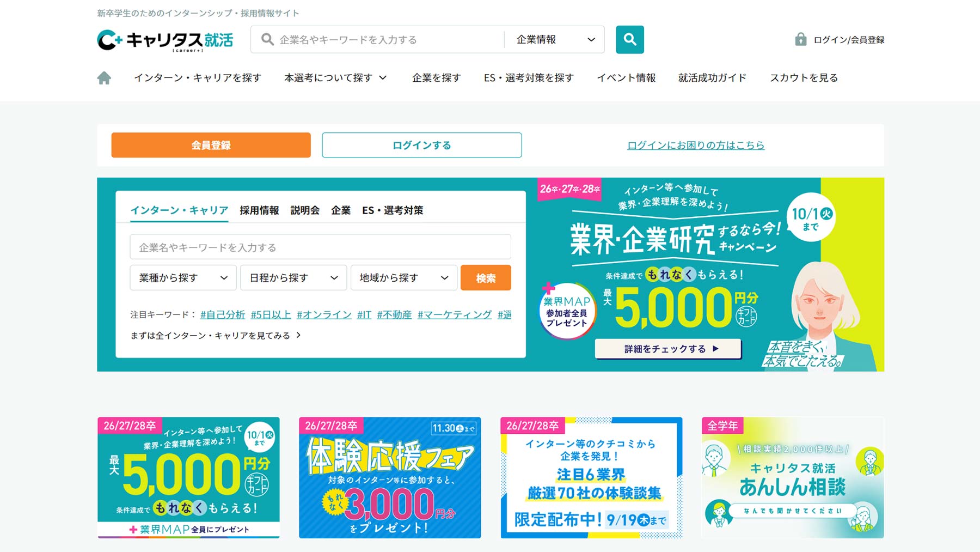
Task: Switch to the 説明会 tab
Action: [x=305, y=210]
